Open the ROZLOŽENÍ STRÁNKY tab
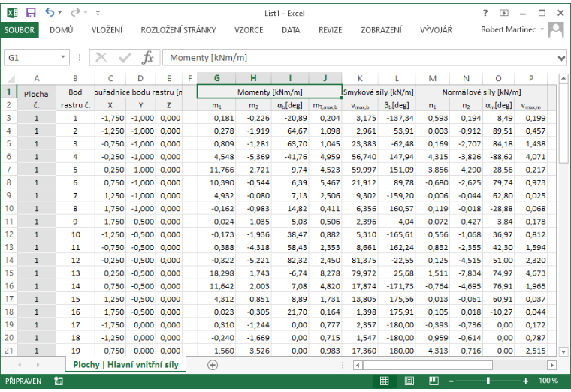571x392 pixels. (178, 30)
